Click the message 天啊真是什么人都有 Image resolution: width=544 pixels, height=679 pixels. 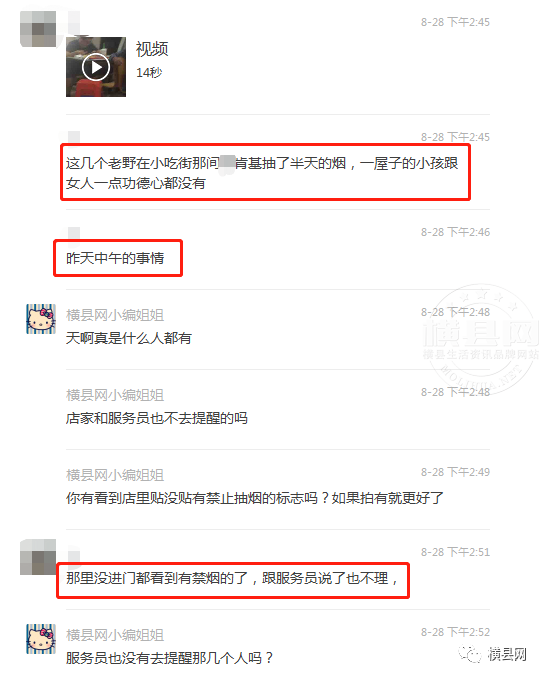tap(129, 338)
